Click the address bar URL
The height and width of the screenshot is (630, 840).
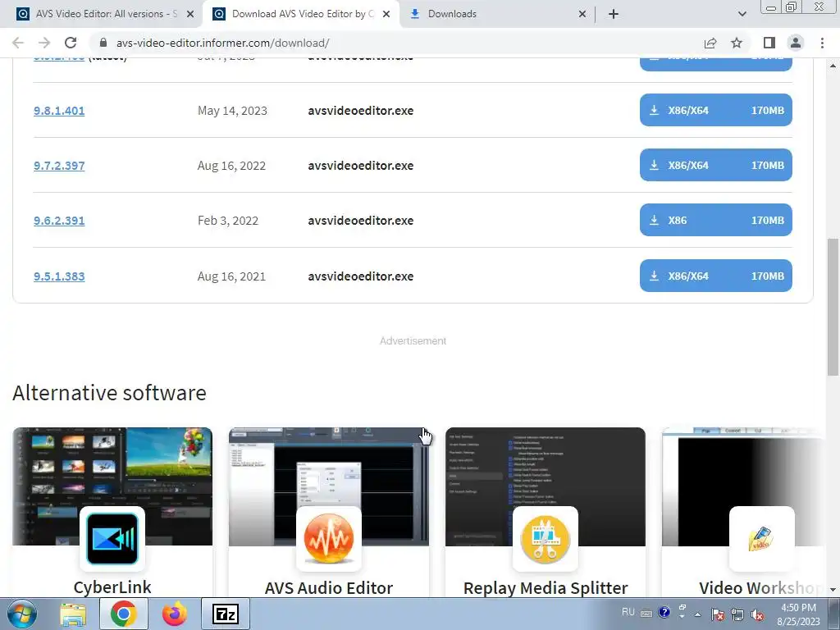coord(223,43)
